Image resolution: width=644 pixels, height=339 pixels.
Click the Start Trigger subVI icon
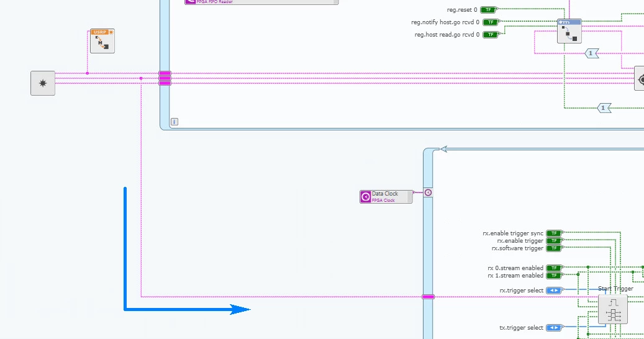(613, 309)
